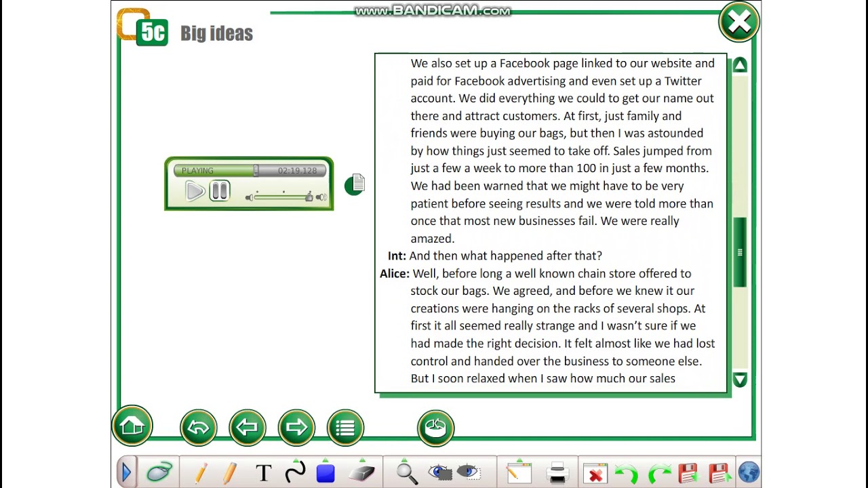
Task: Click the round refresh activity button
Action: coord(435,428)
